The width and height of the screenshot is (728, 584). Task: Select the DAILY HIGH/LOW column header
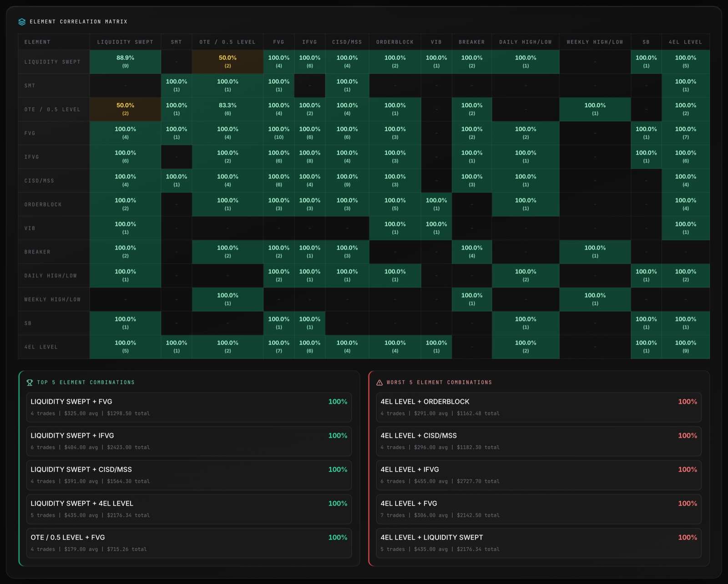point(526,42)
